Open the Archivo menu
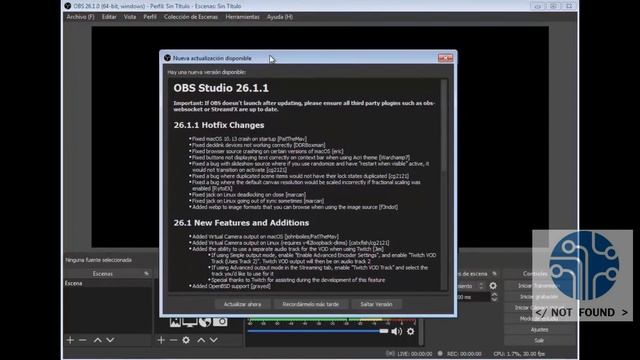Image resolution: width=640 pixels, height=360 pixels. [x=80, y=17]
